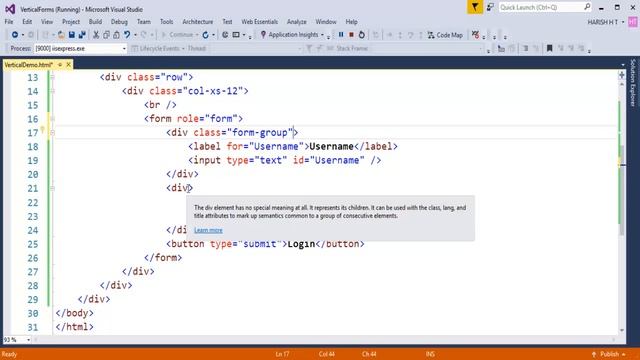Save the file with the Save icon
The height and width of the screenshot is (360, 640).
coord(71,35)
